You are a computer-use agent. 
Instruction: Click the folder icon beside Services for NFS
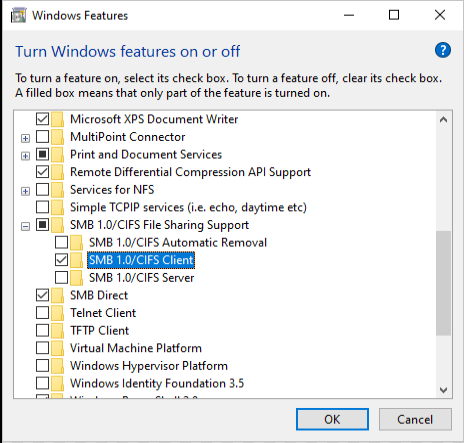58,190
